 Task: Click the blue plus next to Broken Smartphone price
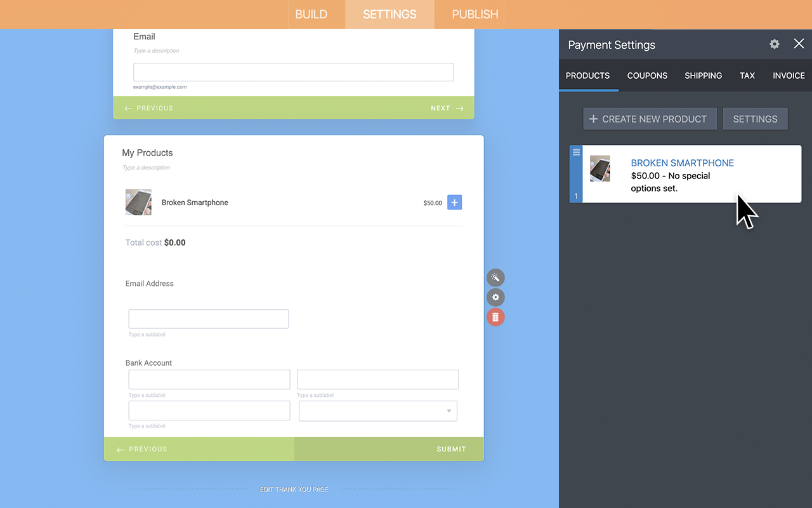click(x=454, y=202)
